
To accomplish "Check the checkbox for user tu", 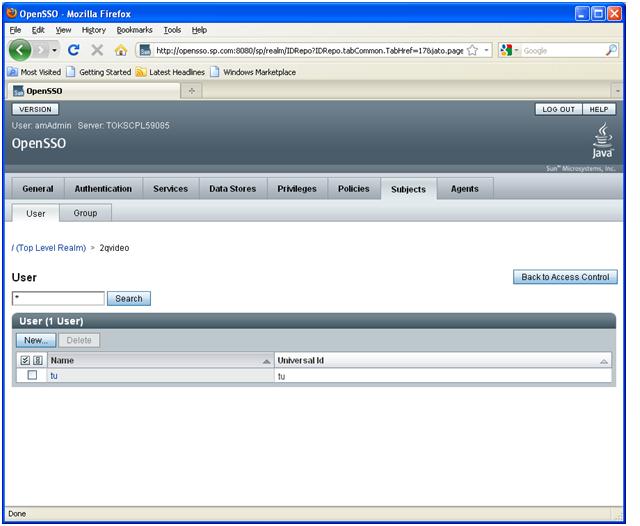I will click(32, 376).
